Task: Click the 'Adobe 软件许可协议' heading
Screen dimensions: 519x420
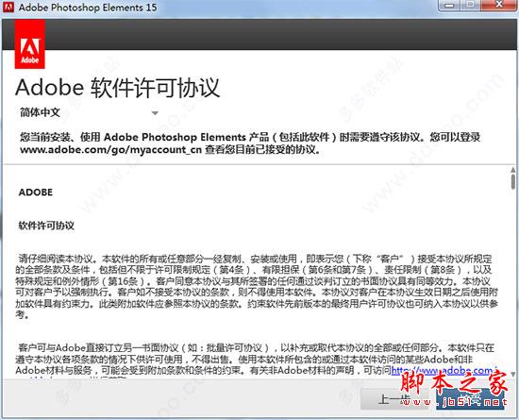Action: pos(118,88)
